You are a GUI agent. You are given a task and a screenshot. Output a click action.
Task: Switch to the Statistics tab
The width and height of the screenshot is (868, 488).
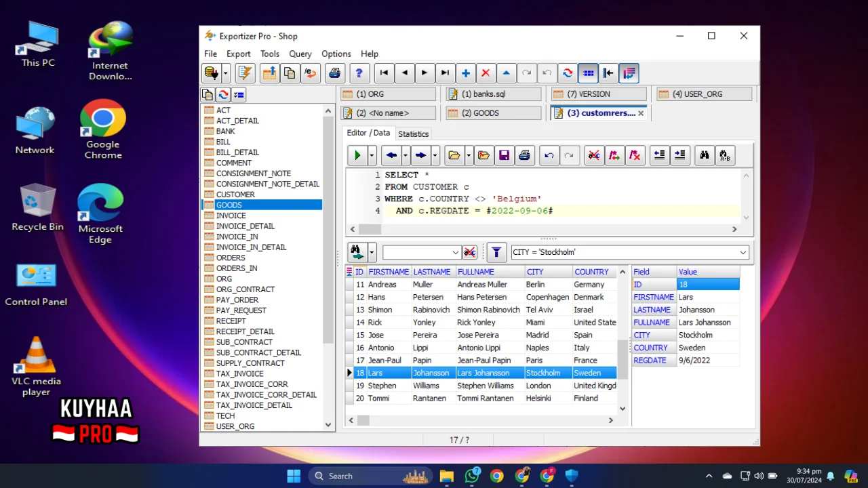click(x=414, y=134)
